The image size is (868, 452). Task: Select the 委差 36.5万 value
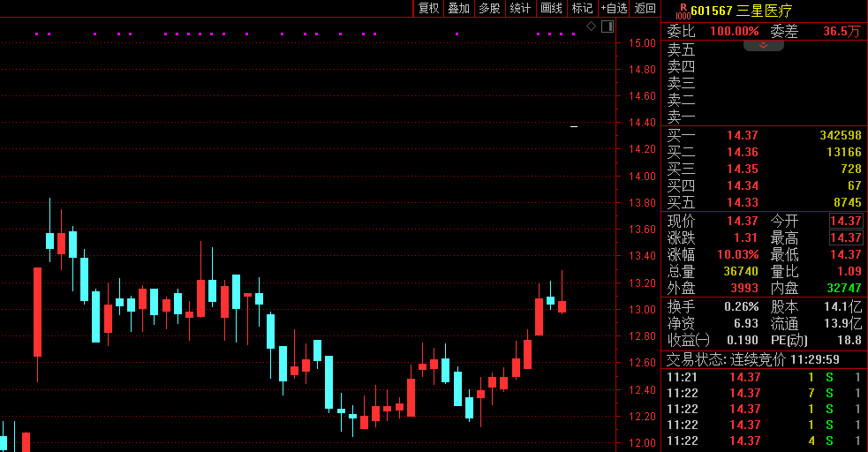point(842,31)
